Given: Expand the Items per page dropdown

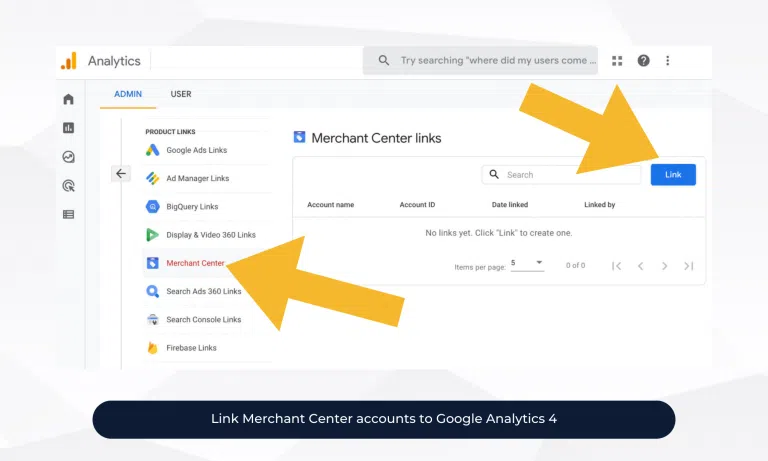Looking at the screenshot, I should tap(527, 264).
